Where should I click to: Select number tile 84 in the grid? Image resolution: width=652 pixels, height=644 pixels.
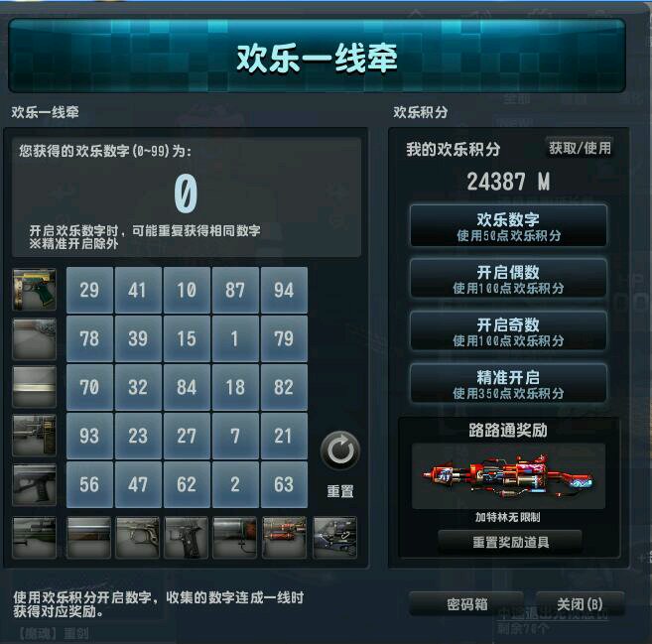pos(187,387)
